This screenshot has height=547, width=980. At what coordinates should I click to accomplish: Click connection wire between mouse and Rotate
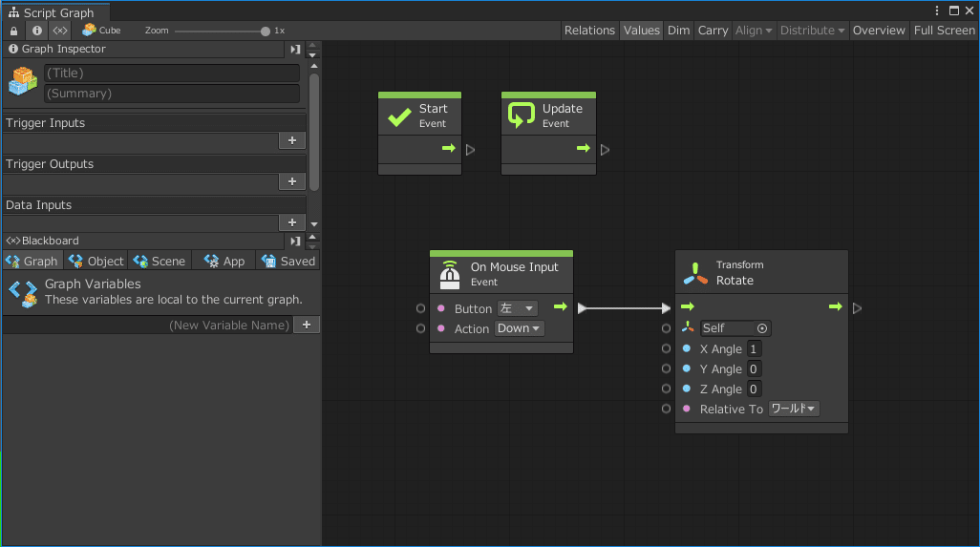tap(624, 307)
